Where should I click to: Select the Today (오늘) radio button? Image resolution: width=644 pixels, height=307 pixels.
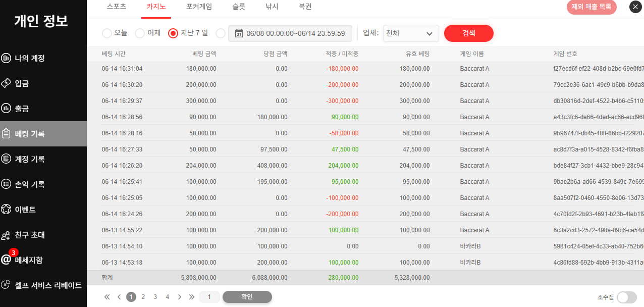pyautogui.click(x=107, y=33)
